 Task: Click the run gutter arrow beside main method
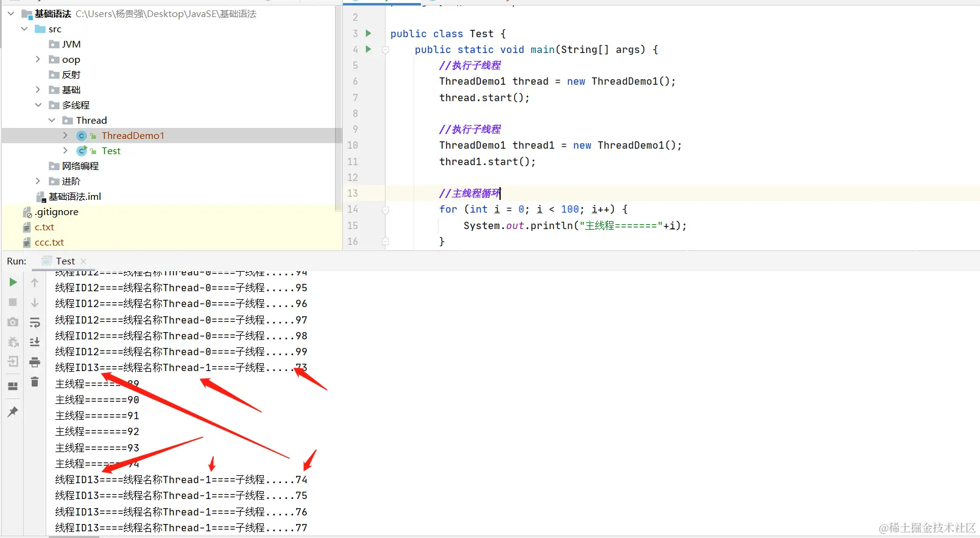coord(368,49)
